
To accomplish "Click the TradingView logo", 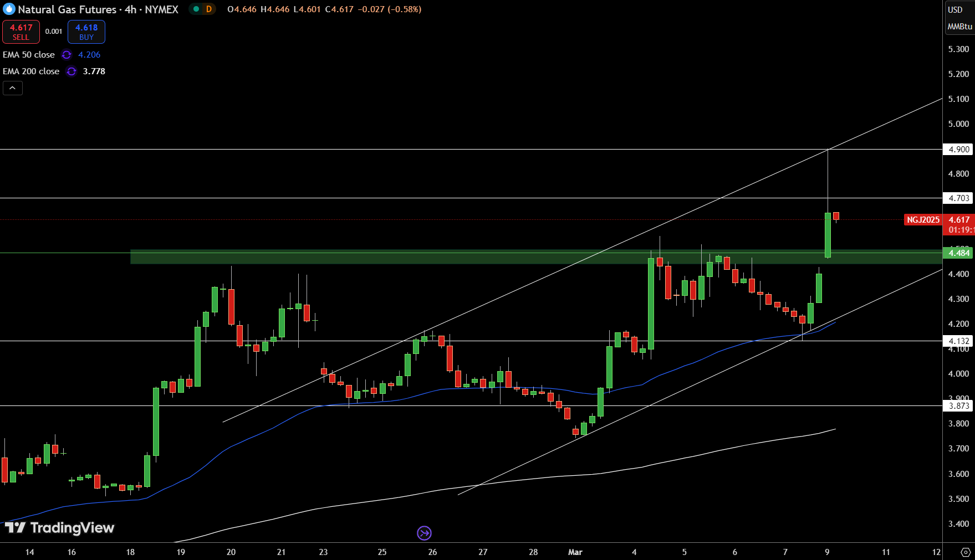I will click(x=59, y=528).
